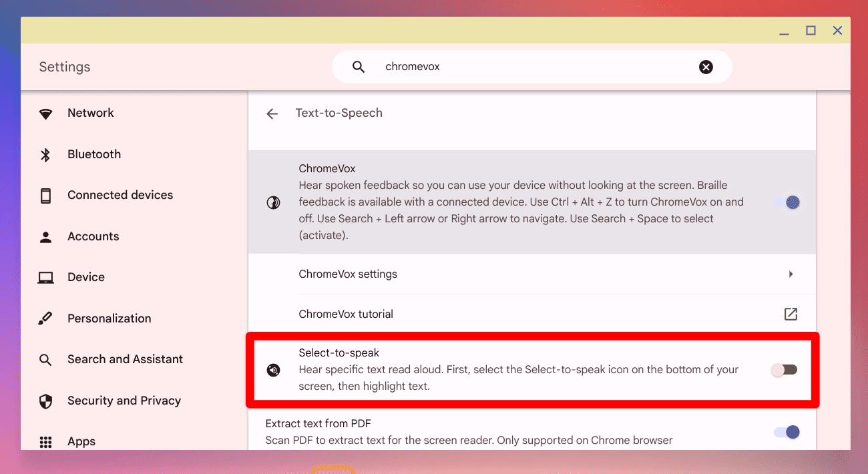Click the search magnifier icon in the search bar
This screenshot has height=474, width=868.
(x=359, y=67)
